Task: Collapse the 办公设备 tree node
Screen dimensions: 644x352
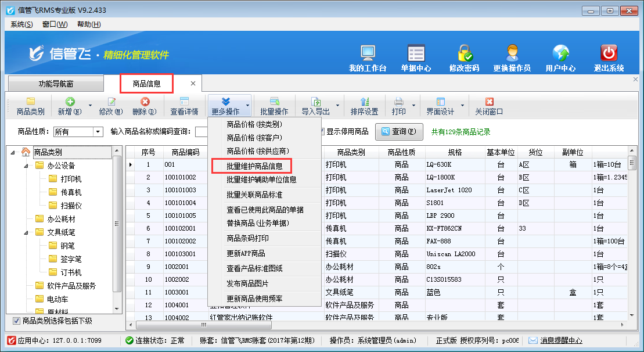Action: 27,166
